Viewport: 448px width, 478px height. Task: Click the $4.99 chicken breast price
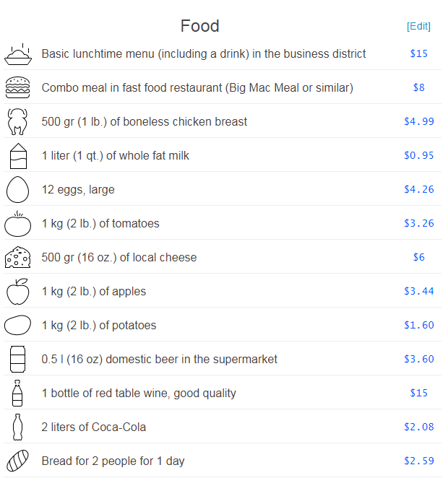[x=418, y=121]
